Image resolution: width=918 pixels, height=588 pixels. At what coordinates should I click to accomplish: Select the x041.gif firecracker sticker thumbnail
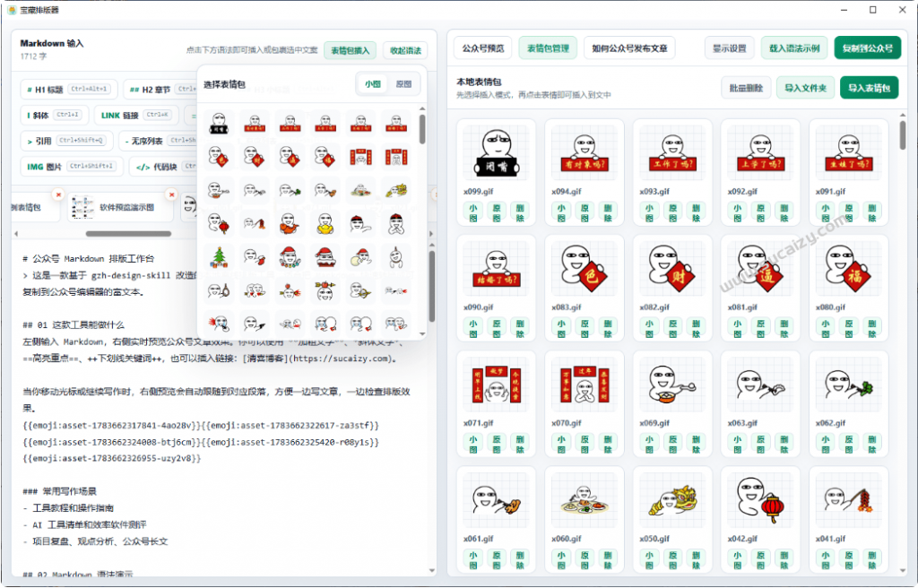pyautogui.click(x=848, y=501)
